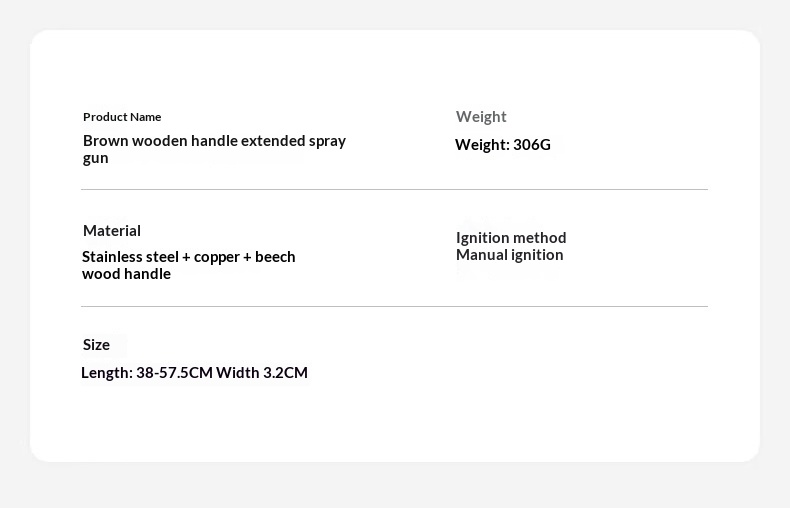Click the divider line below Material row
790x508 pixels.
point(394,306)
